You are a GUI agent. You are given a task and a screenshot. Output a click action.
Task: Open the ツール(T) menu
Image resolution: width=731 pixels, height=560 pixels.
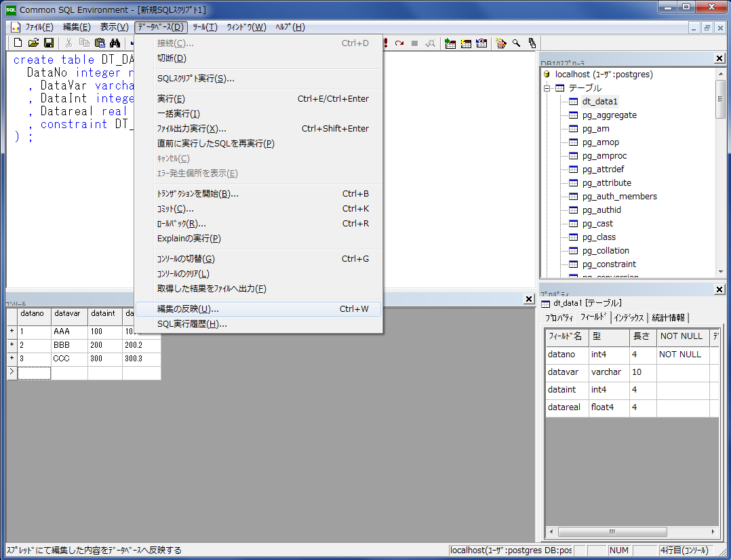(x=205, y=27)
